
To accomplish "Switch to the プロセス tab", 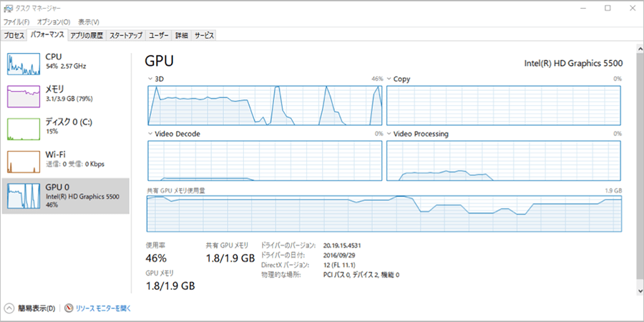I will coord(14,36).
